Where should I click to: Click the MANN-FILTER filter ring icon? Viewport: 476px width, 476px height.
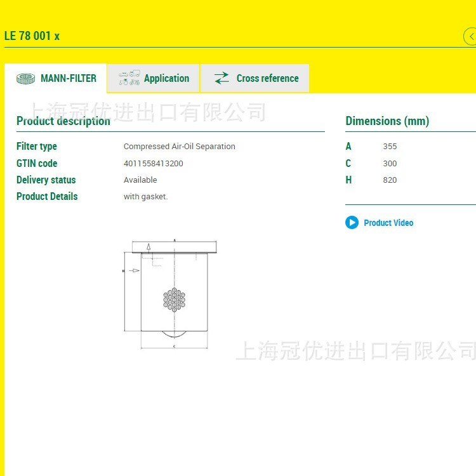tap(25, 78)
